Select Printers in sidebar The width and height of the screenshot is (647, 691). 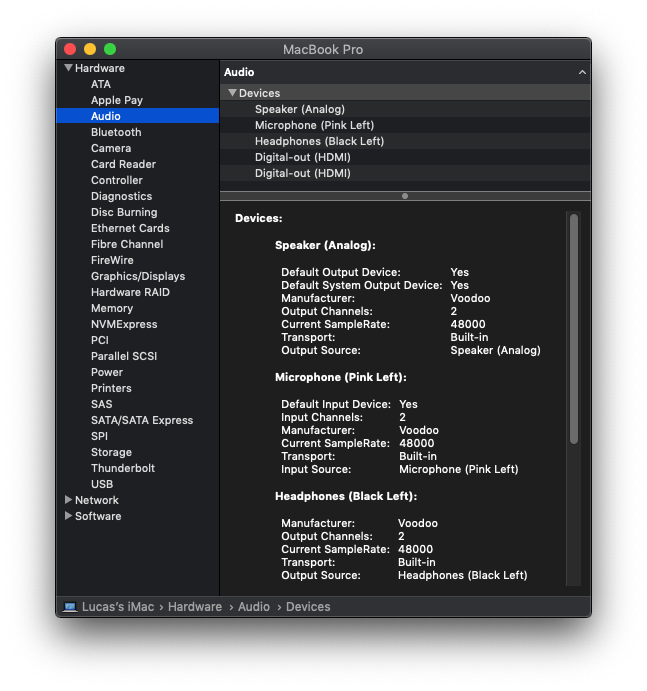click(111, 388)
